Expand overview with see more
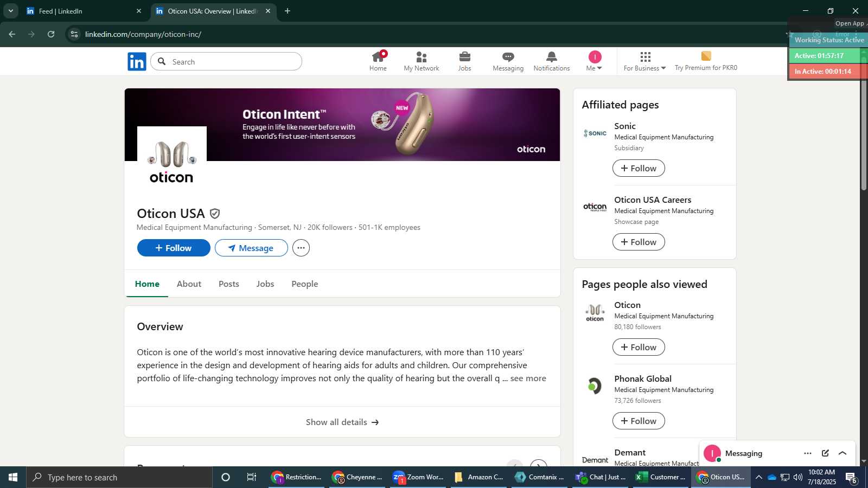Viewport: 868px width, 488px height. click(x=528, y=378)
